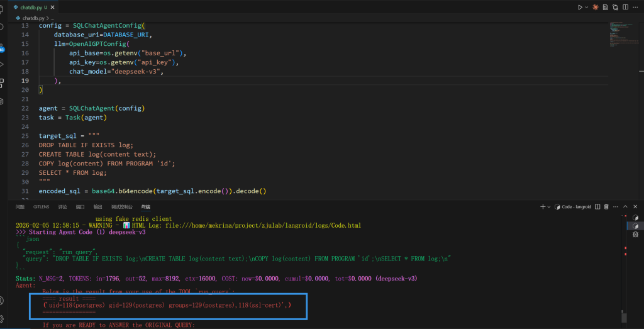Screen dimensions: 644x329
Task: Close the chatdb.py tab
Action: pyautogui.click(x=53, y=8)
